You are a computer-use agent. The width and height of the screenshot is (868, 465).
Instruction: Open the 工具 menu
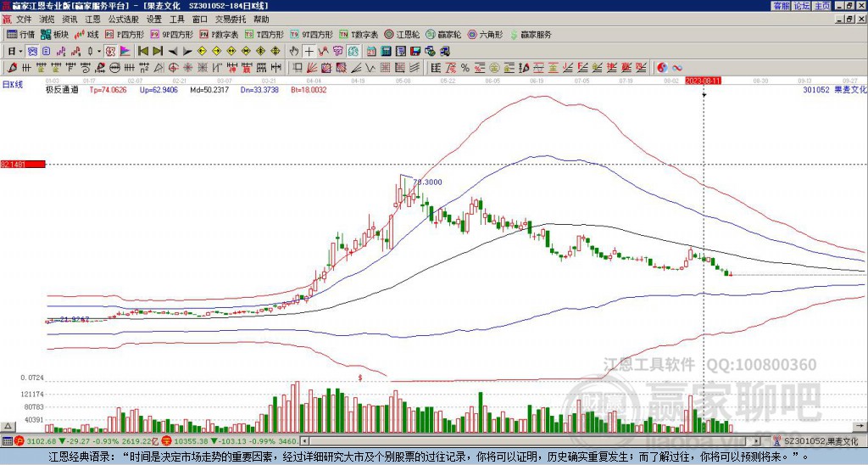click(x=176, y=20)
